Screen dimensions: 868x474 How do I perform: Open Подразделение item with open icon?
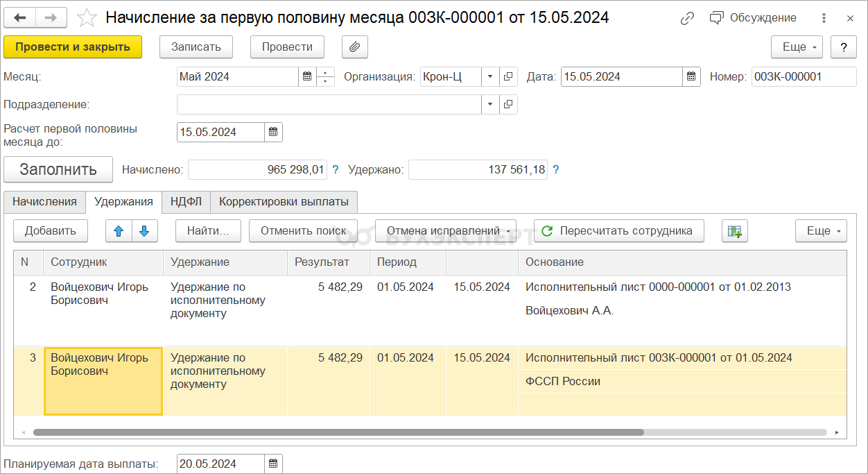tap(509, 104)
